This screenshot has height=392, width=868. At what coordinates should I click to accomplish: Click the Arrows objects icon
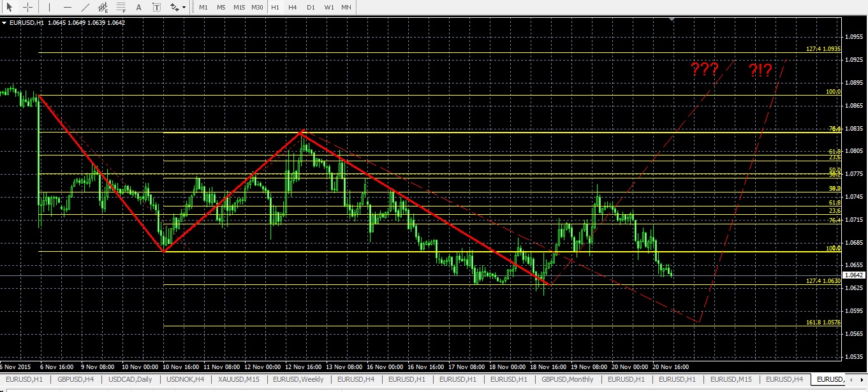coord(174,7)
